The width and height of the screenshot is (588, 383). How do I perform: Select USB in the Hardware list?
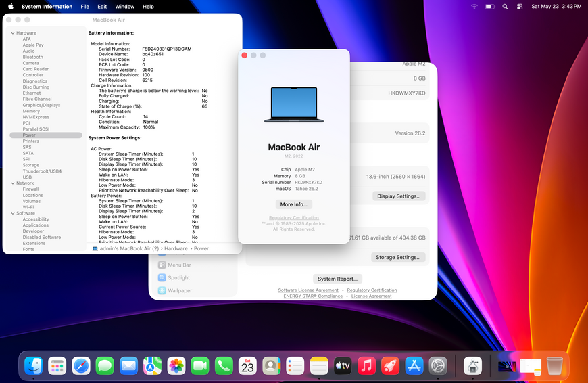coord(27,177)
